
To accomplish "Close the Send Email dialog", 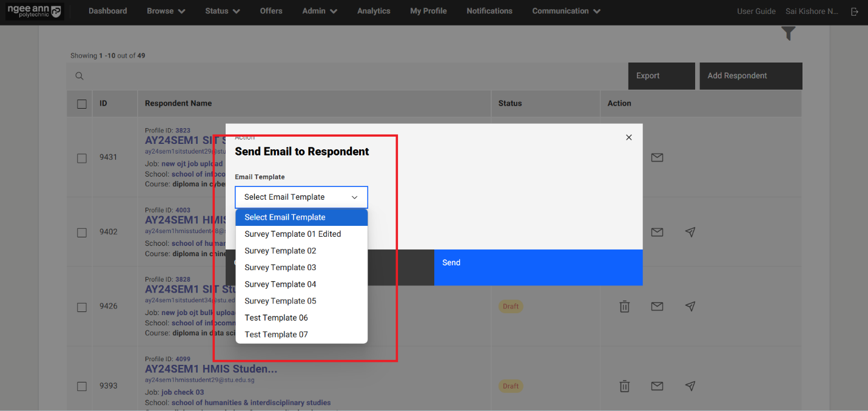I will pyautogui.click(x=628, y=137).
